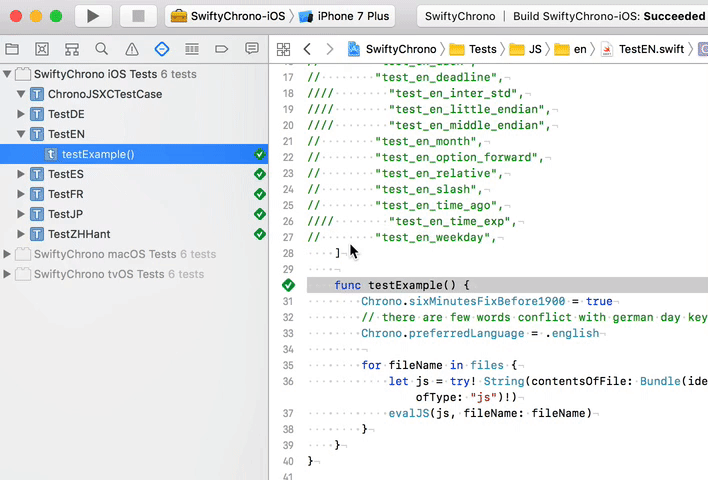
Task: Expand SwiftyChrono tvOS Tests group
Action: 7,274
